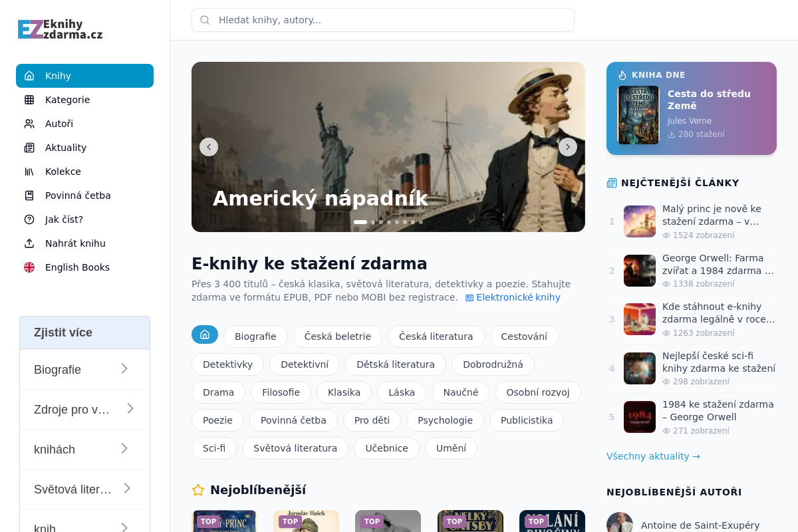Screen dimensions: 798x532
Task: Focus the 'Hledat knihy, autory...' search field
Action: tap(383, 20)
